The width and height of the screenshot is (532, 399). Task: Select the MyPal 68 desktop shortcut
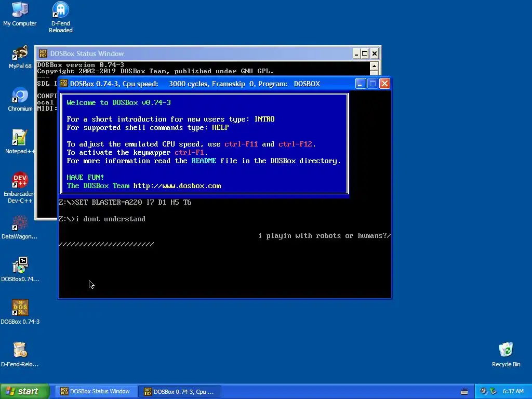pyautogui.click(x=20, y=57)
